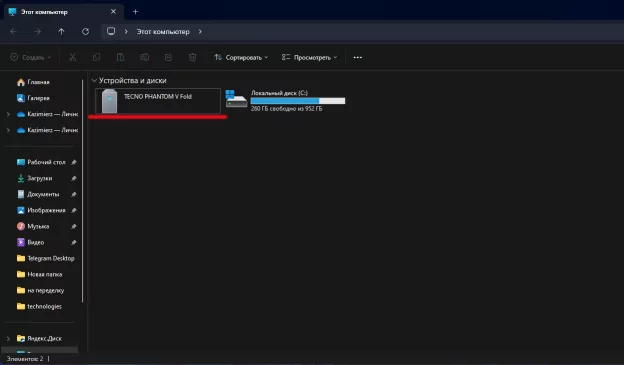Click the sidebar vertical scrollbar
Viewport: 624px width, 365px height.
coord(83,191)
